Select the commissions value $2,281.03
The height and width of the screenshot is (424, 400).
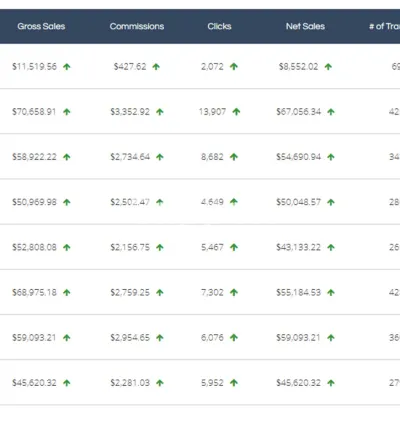[x=130, y=383]
